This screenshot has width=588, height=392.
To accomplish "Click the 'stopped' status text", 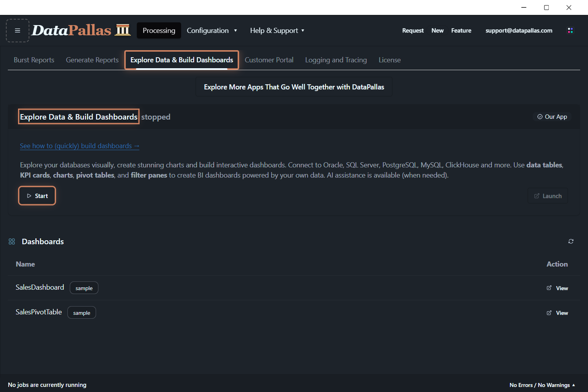I will [x=156, y=117].
